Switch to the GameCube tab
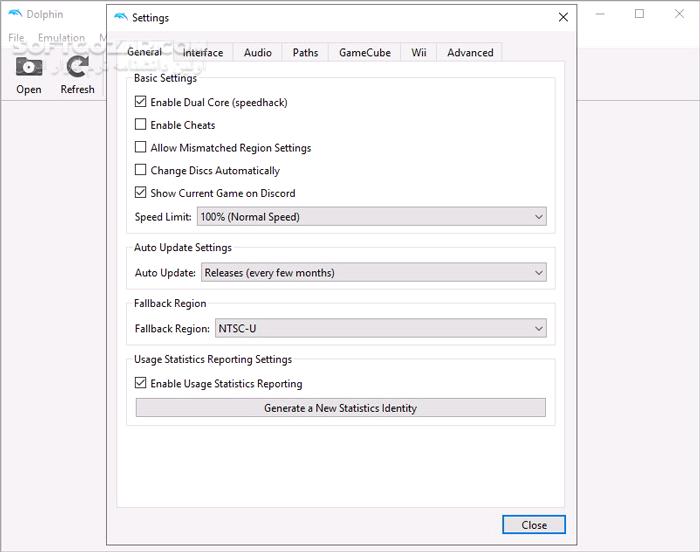The height and width of the screenshot is (552, 700). 365,53
